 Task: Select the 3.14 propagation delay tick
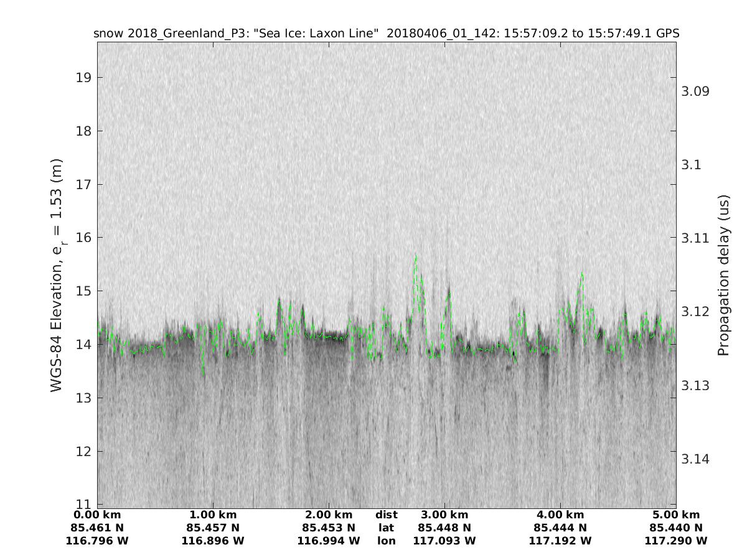click(x=696, y=459)
